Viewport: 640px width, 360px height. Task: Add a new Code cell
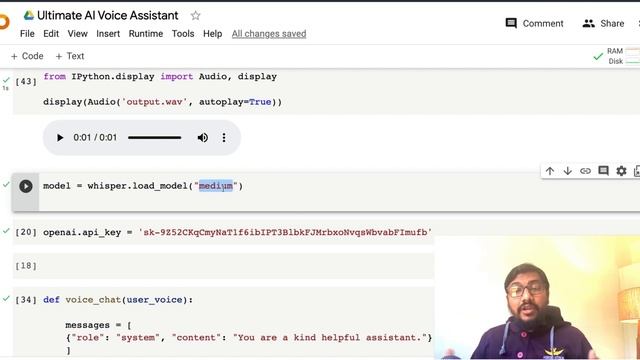(x=27, y=56)
